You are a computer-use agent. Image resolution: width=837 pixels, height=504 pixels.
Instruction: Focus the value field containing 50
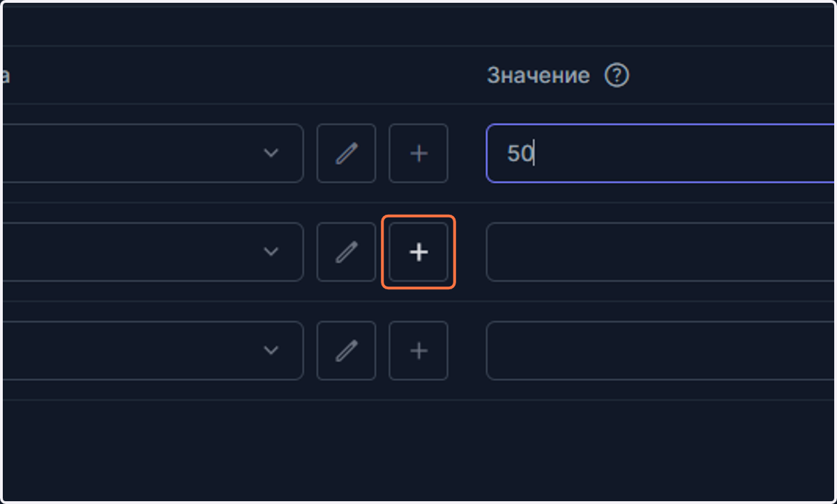click(x=661, y=153)
